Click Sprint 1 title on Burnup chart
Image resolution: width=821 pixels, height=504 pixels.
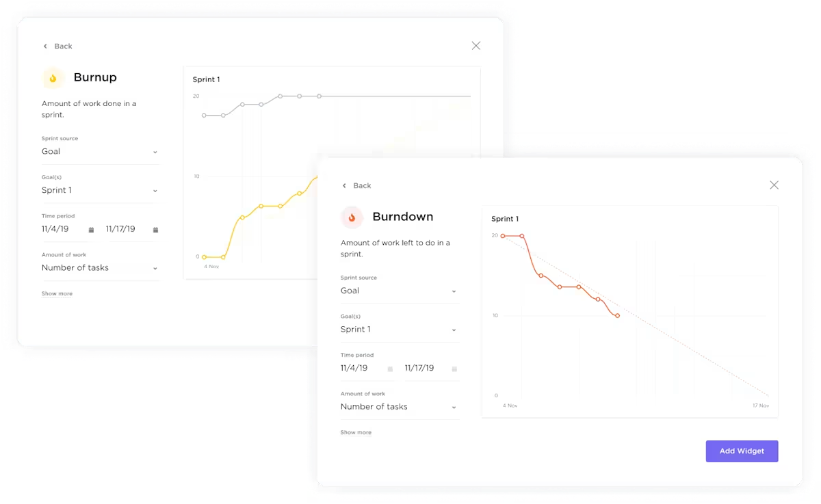pyautogui.click(x=206, y=79)
